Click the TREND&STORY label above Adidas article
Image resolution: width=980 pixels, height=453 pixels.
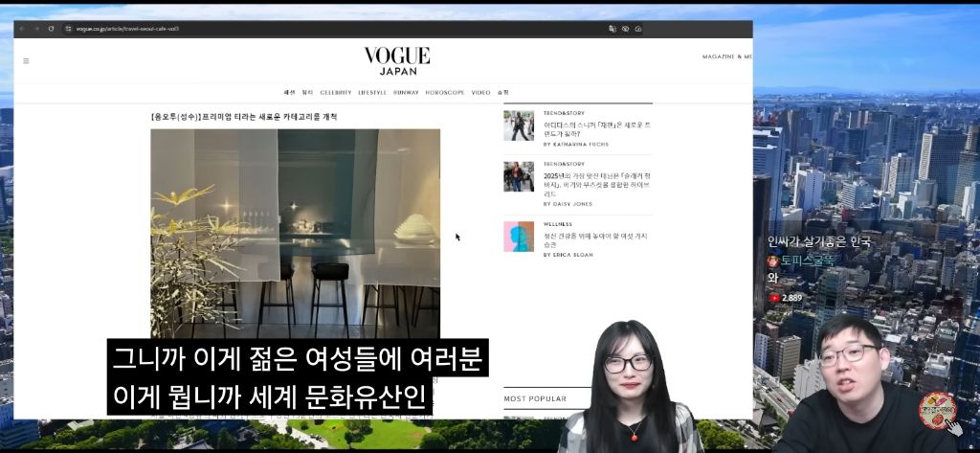[x=564, y=113]
